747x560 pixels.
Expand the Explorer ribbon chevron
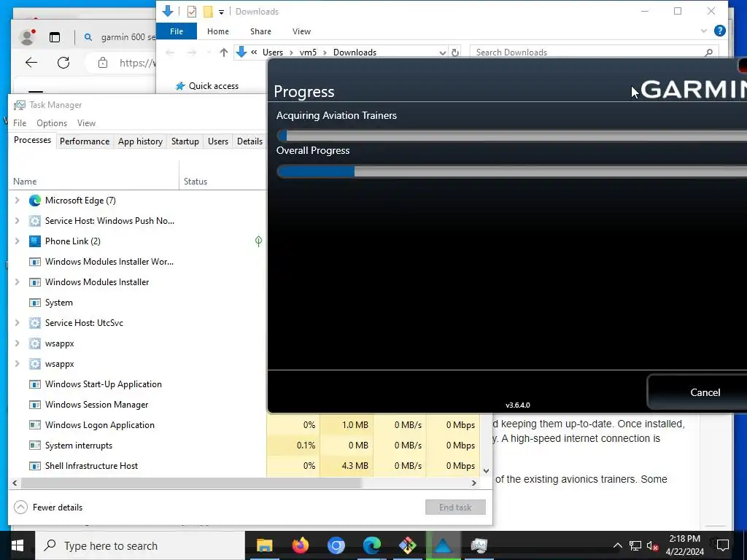704,31
